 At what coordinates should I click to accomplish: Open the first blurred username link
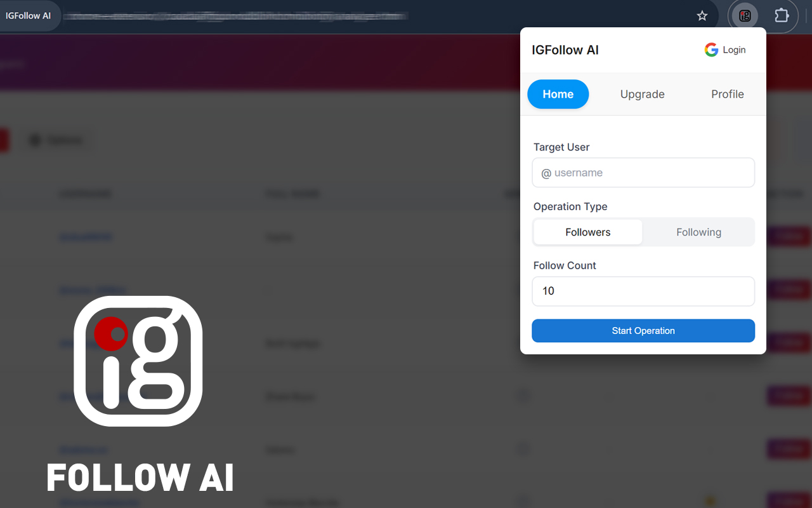pyautogui.click(x=86, y=237)
